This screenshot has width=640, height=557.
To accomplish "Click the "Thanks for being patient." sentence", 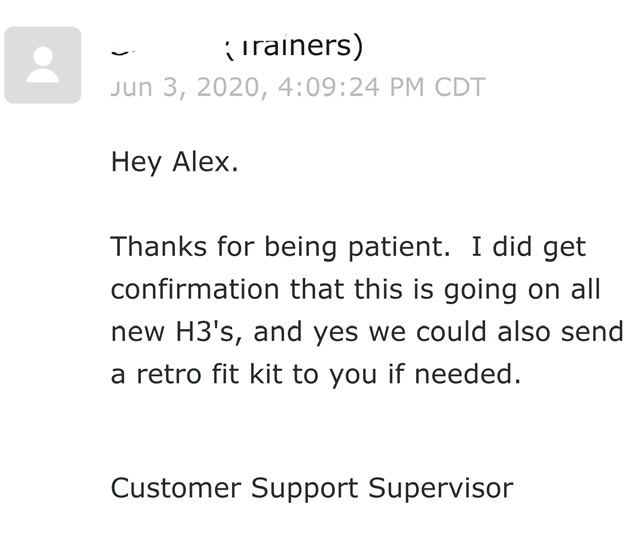I will click(x=281, y=247).
